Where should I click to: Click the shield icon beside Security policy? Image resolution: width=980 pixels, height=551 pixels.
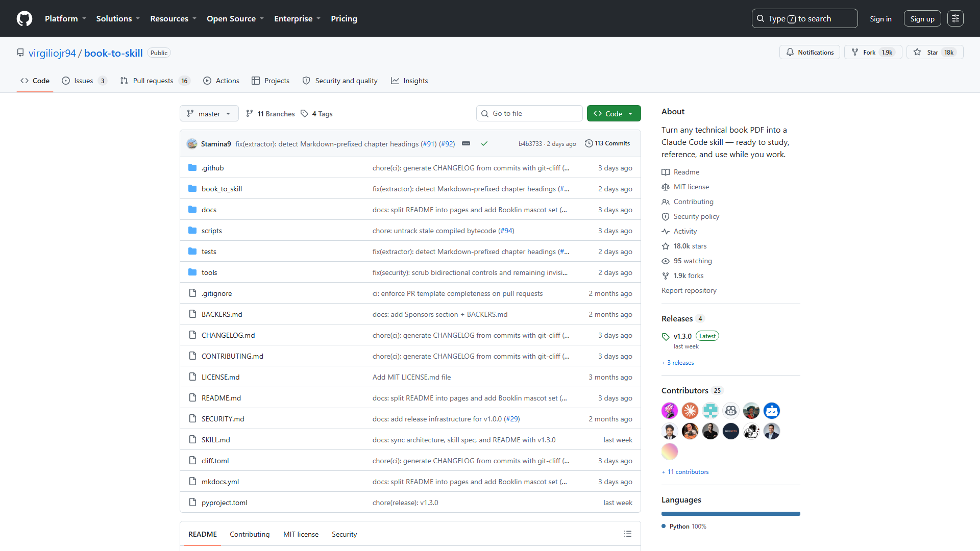point(666,217)
